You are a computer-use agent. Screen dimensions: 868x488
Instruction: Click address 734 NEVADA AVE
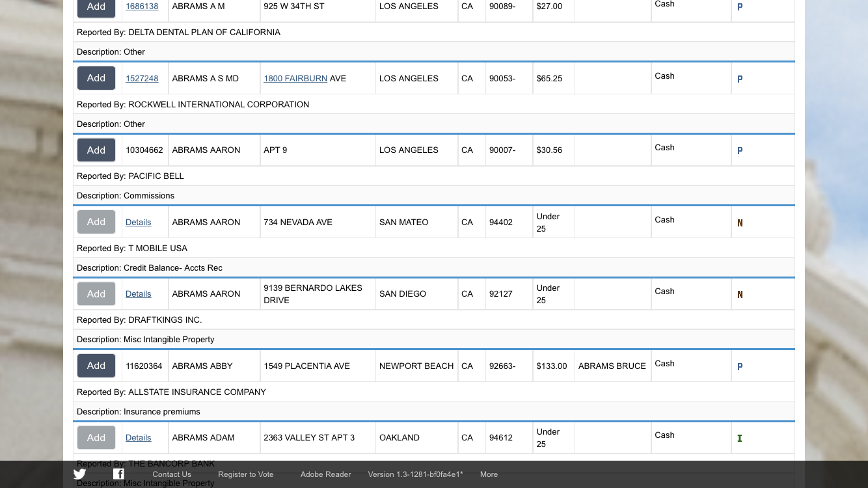click(x=298, y=222)
